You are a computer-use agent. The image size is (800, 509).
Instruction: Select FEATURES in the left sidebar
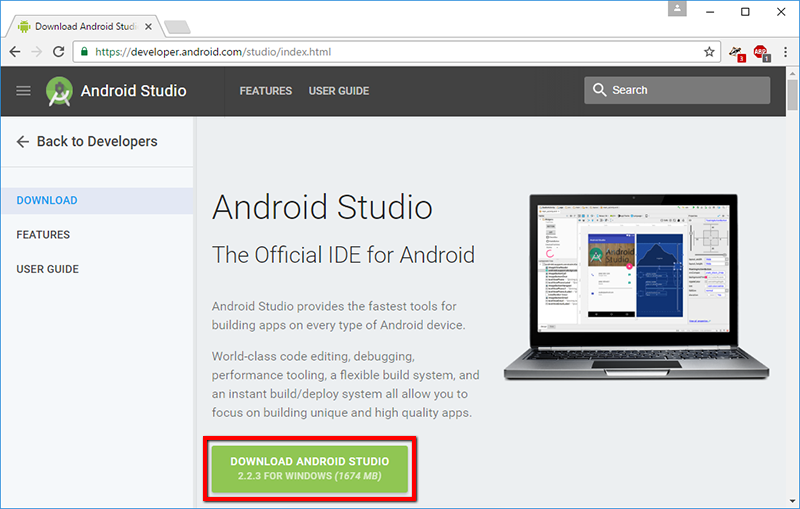pyautogui.click(x=43, y=235)
